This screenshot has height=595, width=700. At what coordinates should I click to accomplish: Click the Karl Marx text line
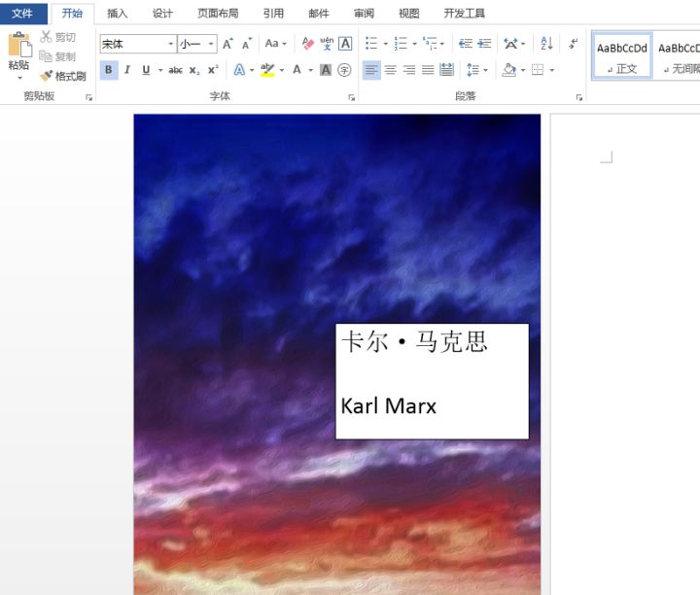tap(388, 406)
